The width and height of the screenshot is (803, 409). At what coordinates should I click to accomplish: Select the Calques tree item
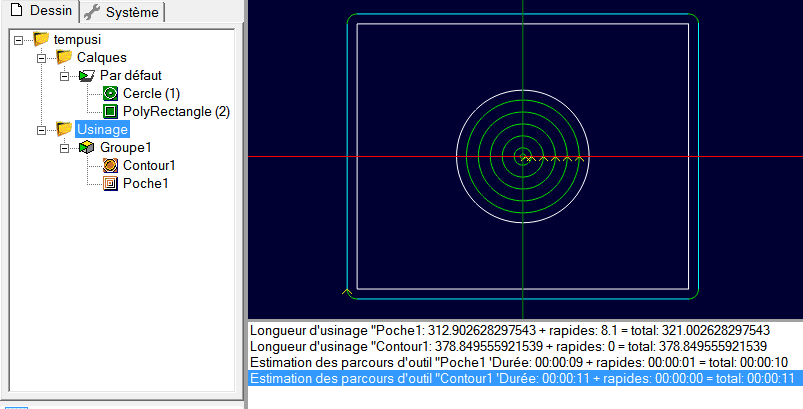102,57
